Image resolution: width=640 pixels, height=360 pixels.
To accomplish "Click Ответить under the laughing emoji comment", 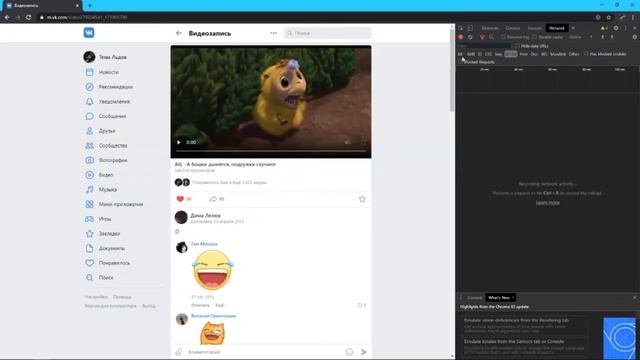I will pos(200,305).
